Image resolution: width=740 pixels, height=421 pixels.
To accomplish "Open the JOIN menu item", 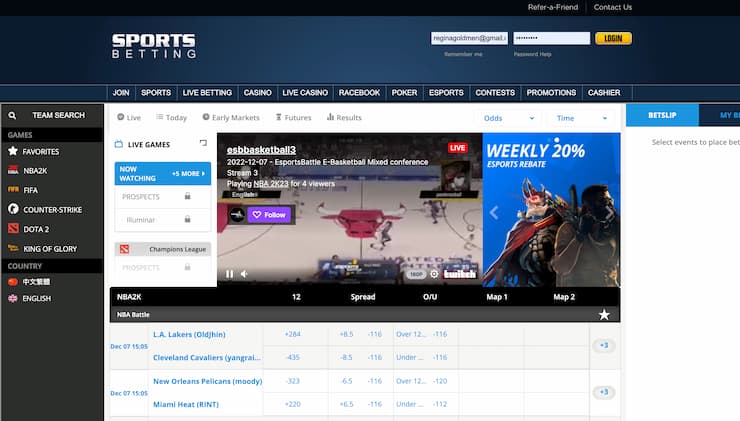I will (121, 93).
